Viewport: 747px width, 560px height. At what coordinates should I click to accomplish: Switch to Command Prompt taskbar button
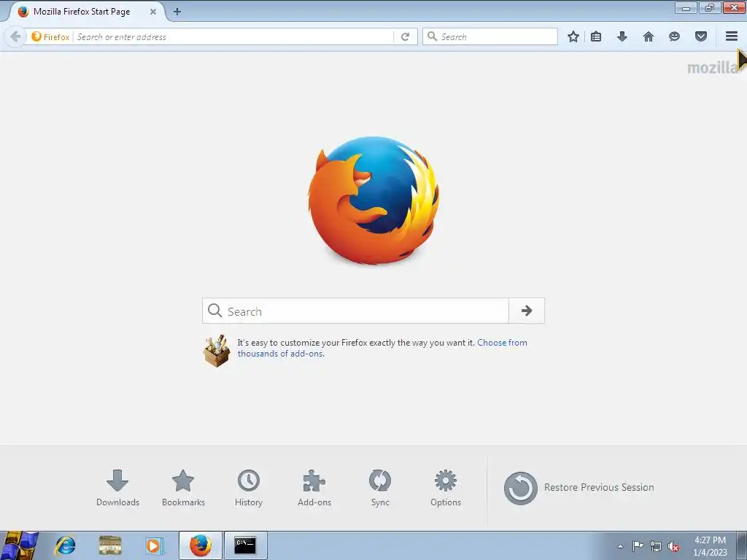(x=245, y=545)
